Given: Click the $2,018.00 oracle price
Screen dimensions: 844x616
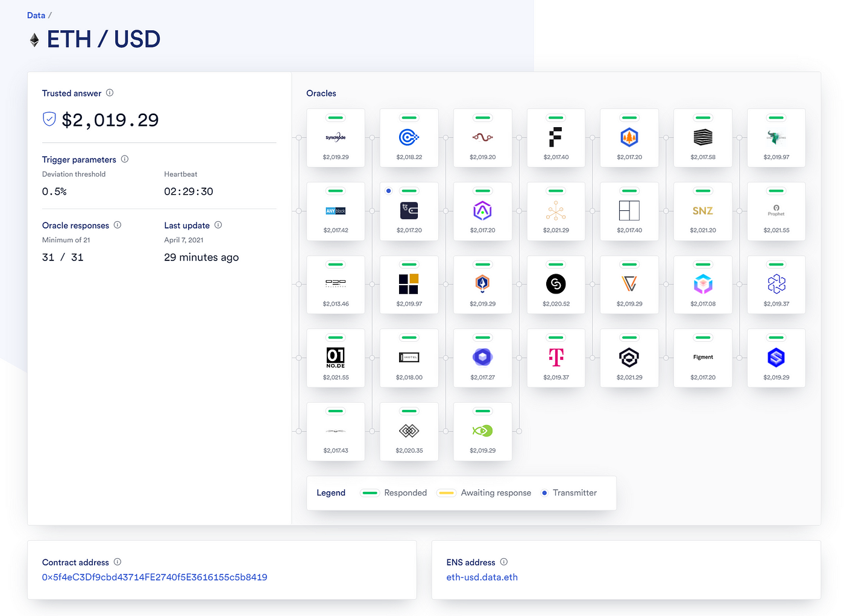Looking at the screenshot, I should pos(409,377).
